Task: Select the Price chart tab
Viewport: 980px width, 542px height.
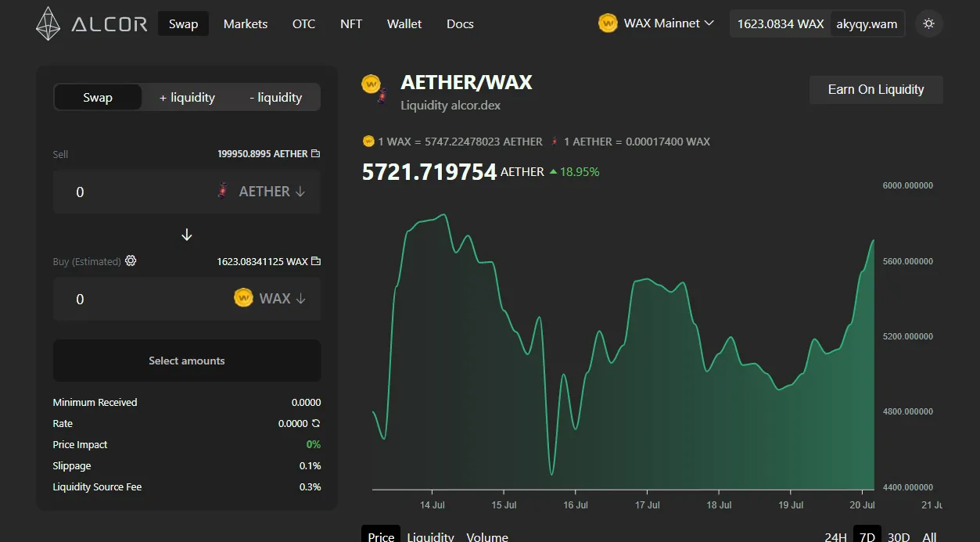Action: 381,537
